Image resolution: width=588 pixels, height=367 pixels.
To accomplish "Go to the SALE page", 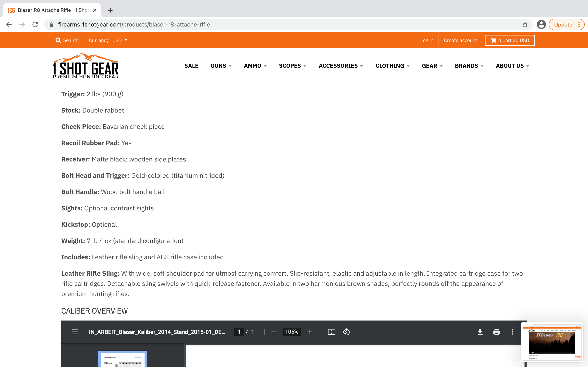I will coord(191,66).
